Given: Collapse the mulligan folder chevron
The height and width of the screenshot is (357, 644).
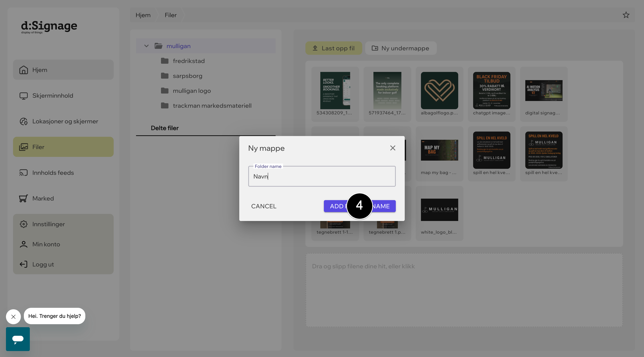Looking at the screenshot, I should point(146,46).
